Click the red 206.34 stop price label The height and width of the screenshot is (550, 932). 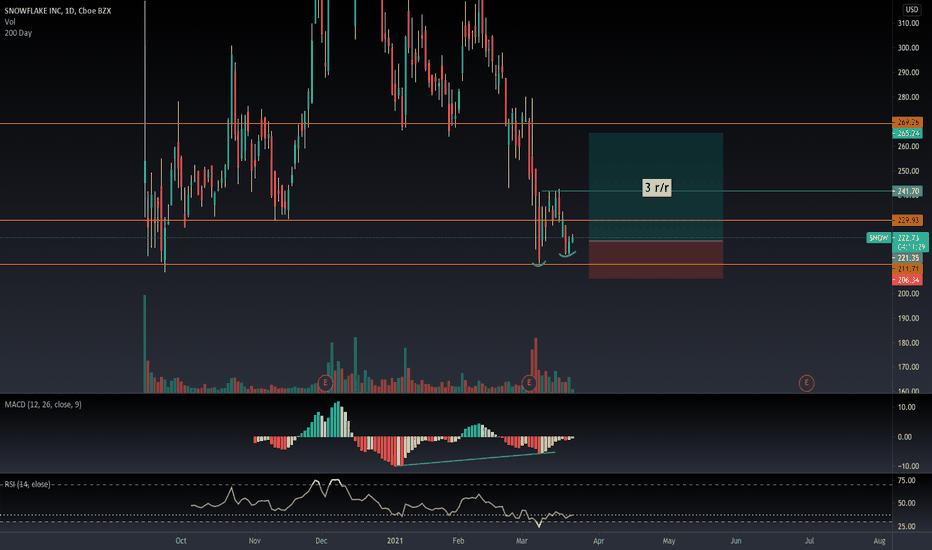pos(908,280)
